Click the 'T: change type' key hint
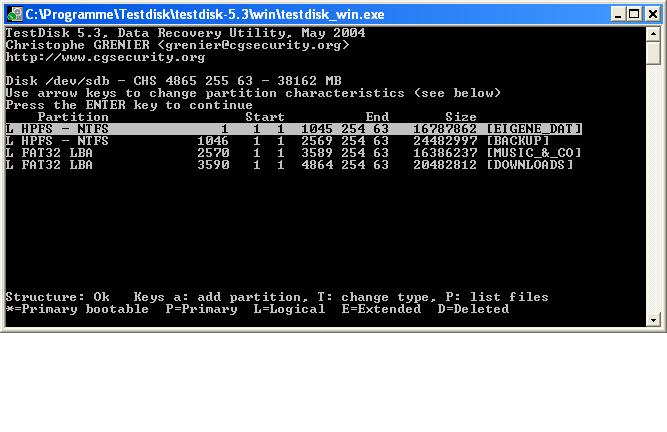This screenshot has height=432, width=667. (x=376, y=297)
